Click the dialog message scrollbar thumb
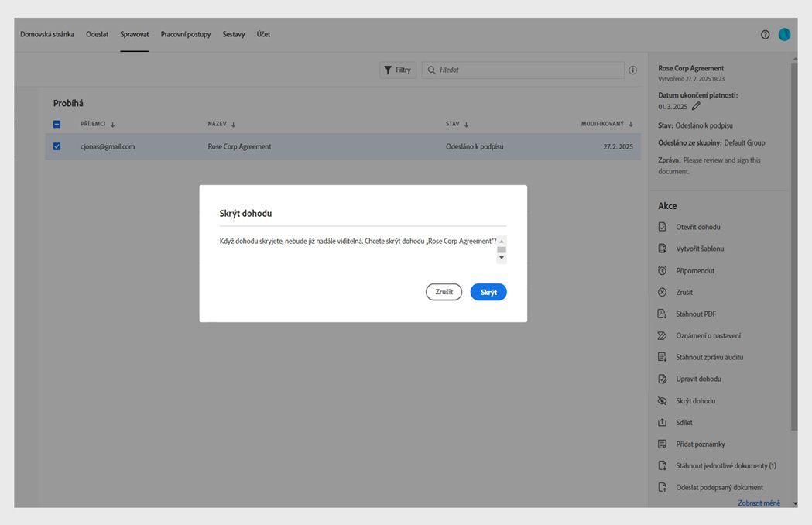The image size is (812, 525). click(502, 250)
